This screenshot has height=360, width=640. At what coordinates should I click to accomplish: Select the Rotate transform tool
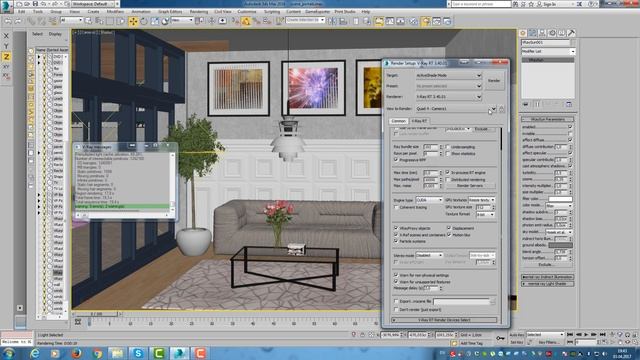(x=144, y=21)
